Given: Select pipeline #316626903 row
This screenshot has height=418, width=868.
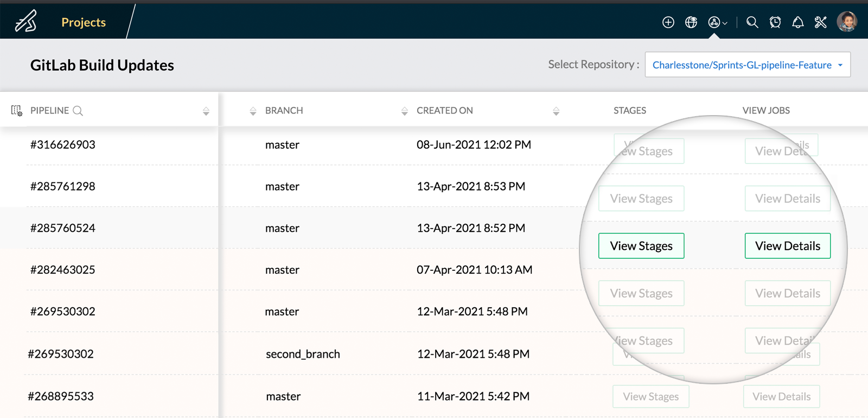Looking at the screenshot, I should point(63,145).
